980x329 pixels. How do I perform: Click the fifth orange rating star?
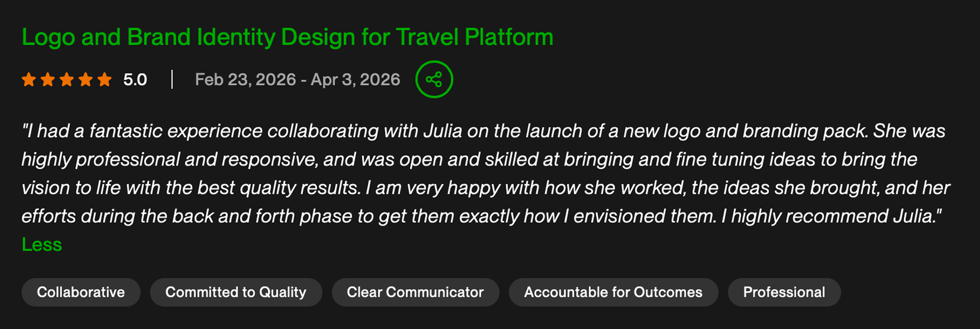104,80
